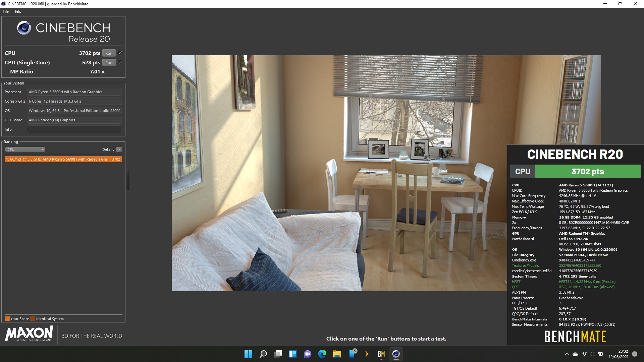This screenshot has height=362, width=644.
Task: Open Wi-Fi network settings in the tray
Action: click(x=584, y=354)
